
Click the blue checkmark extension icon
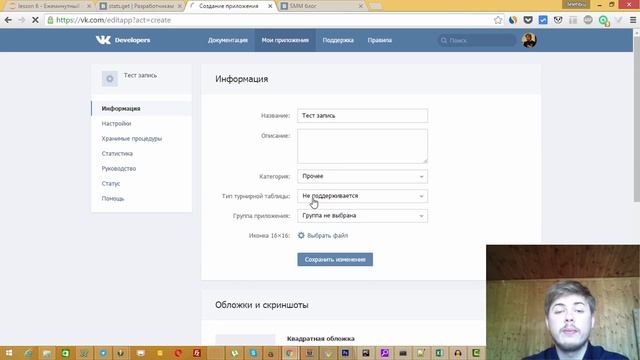pyautogui.click(x=543, y=20)
